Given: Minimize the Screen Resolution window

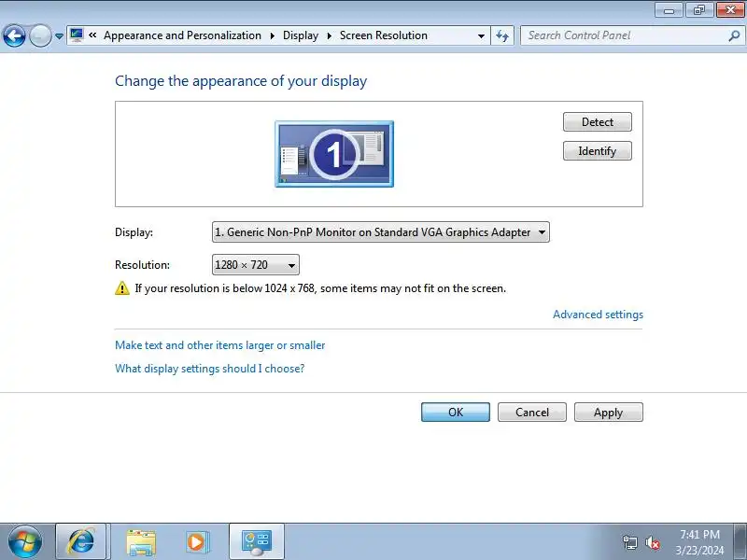Looking at the screenshot, I should (x=669, y=10).
